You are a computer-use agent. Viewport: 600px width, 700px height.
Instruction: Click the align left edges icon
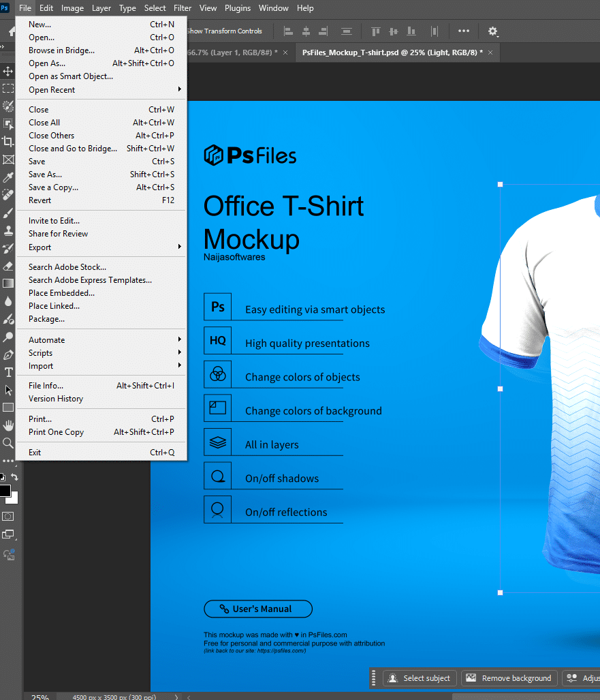click(288, 31)
